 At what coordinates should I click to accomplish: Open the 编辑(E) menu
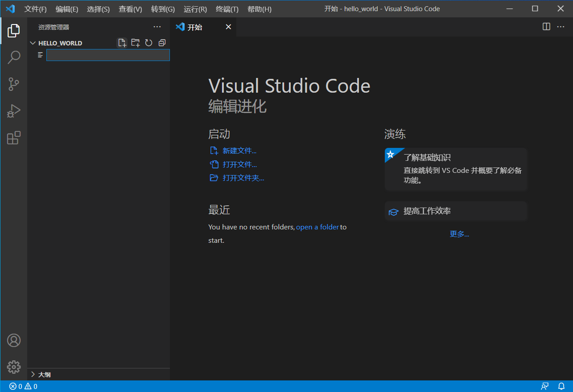pos(67,9)
